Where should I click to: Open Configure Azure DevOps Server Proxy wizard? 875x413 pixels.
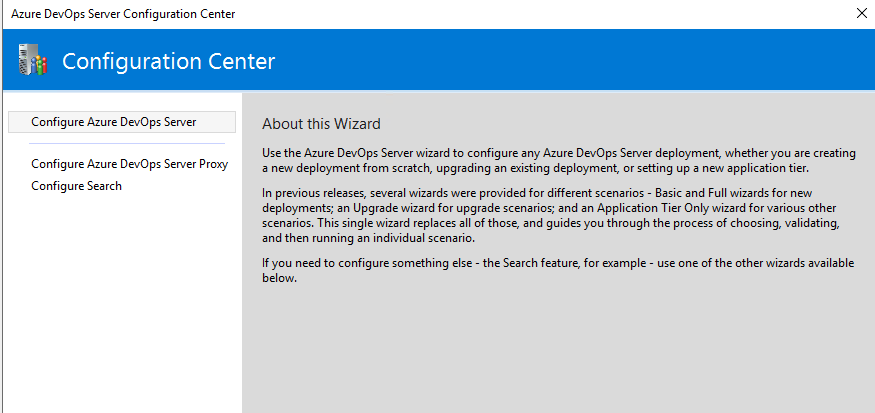[x=130, y=164]
